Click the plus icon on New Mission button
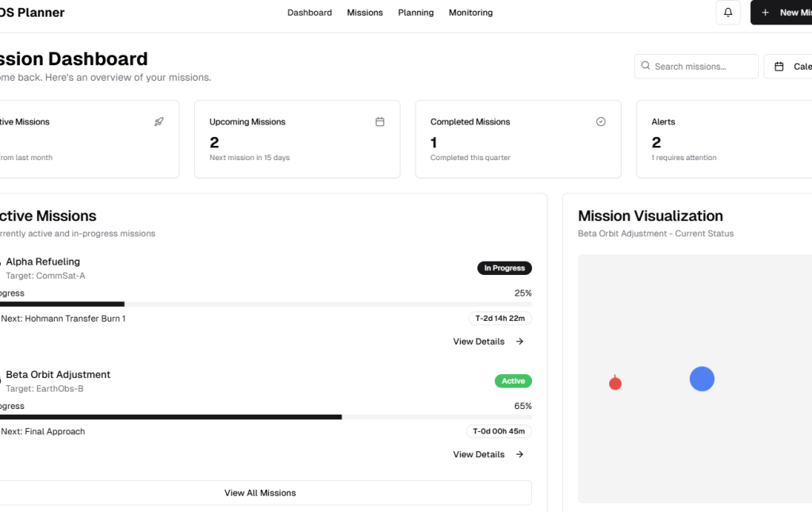Screen dimensions: 812x512 765,13
